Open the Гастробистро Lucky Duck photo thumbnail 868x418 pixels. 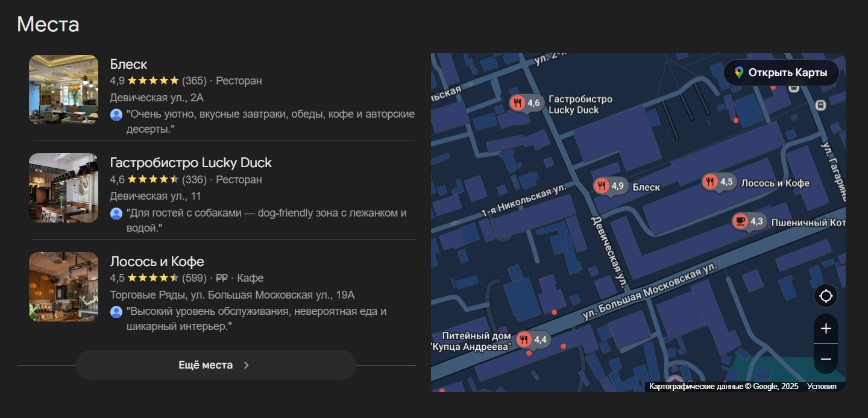point(63,188)
